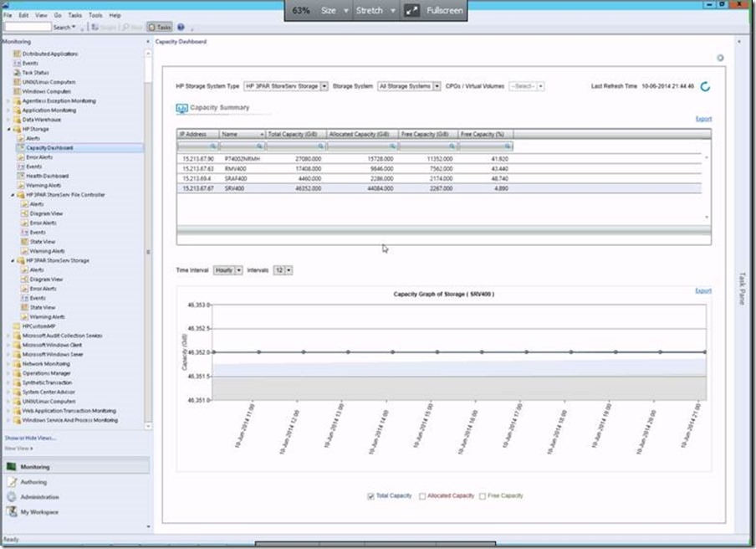Open the Authoring workspace in navigation pane
This screenshot has width=756, height=549.
[x=33, y=482]
